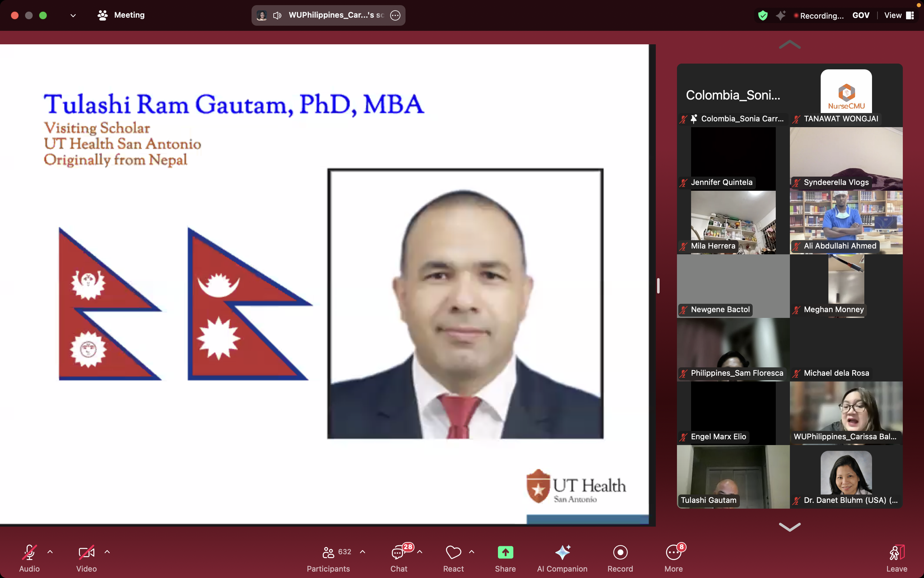Click the 632 participants count
The image size is (924, 578).
pos(344,552)
